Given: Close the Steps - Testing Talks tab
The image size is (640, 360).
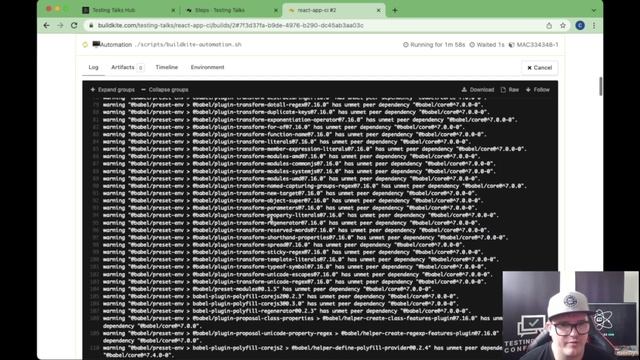Looking at the screenshot, I should pyautogui.click(x=276, y=10).
